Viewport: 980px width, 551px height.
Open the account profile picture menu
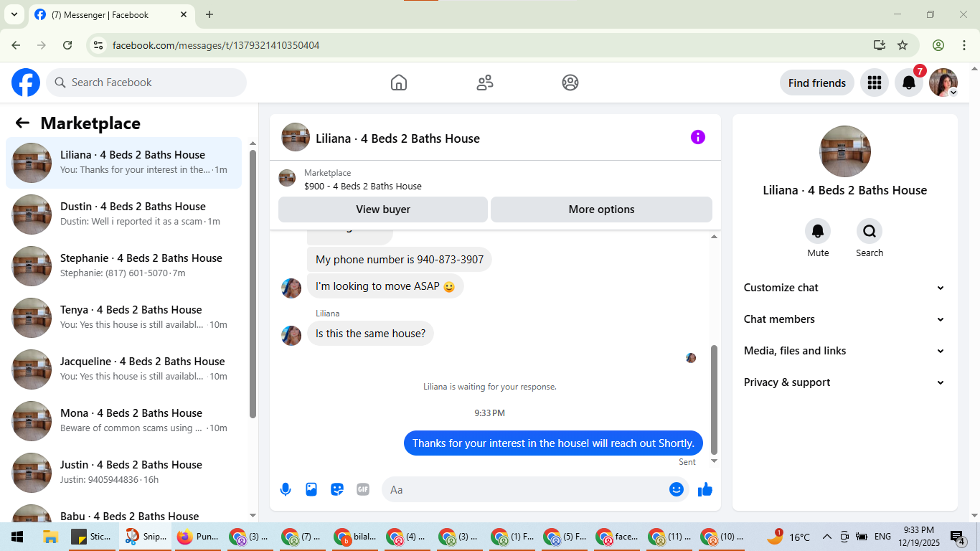[943, 83]
